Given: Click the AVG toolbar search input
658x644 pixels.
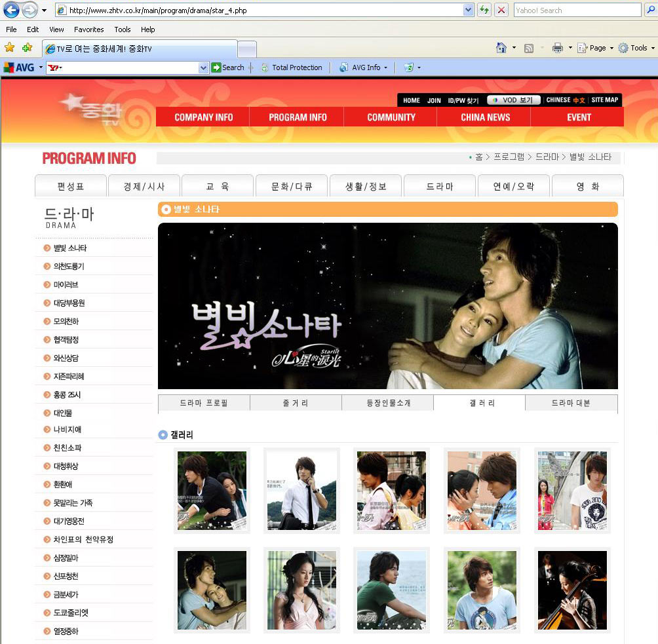Looking at the screenshot, I should (129, 67).
